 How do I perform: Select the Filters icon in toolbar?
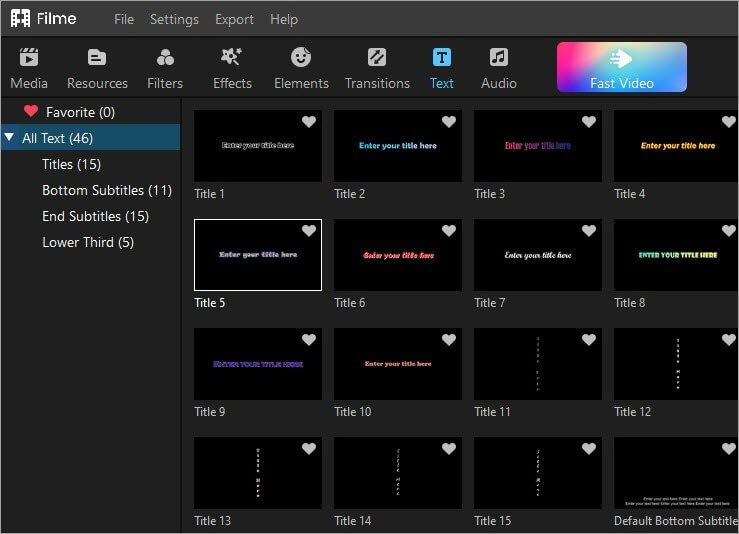point(165,58)
